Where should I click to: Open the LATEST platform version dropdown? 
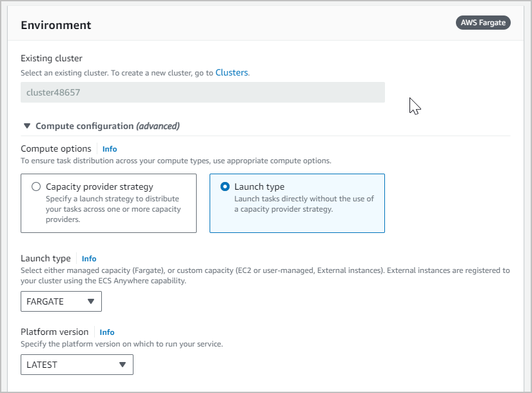coord(77,365)
